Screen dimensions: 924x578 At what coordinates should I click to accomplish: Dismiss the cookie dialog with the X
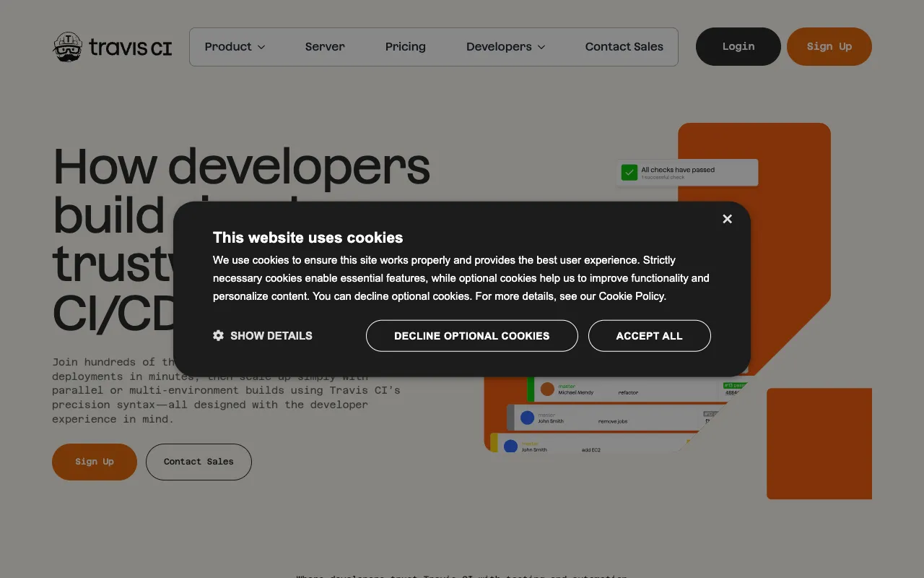point(727,219)
